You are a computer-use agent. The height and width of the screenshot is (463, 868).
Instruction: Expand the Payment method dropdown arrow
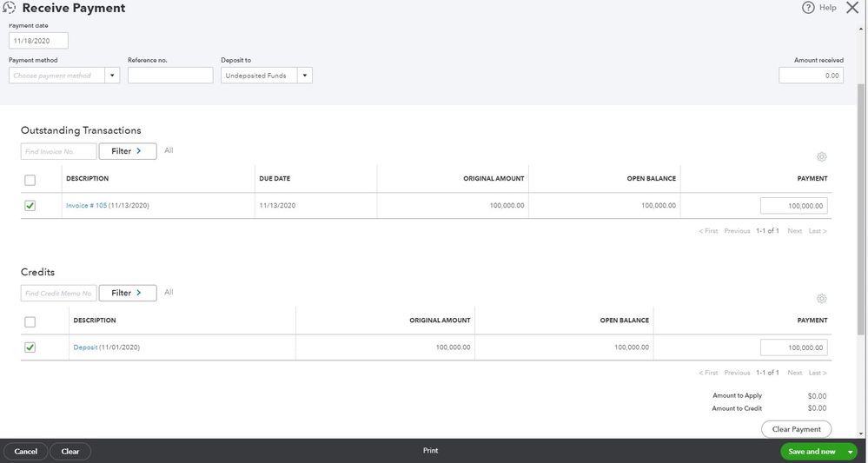tap(112, 76)
